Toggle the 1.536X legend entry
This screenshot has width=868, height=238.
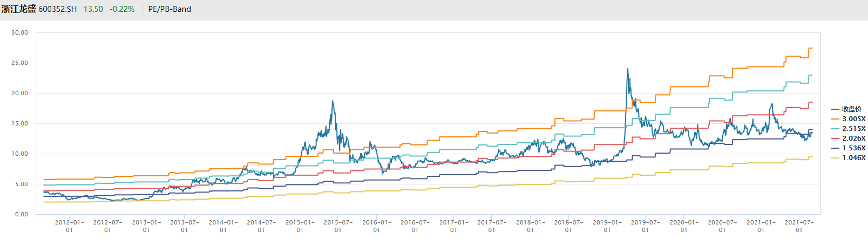pyautogui.click(x=853, y=148)
